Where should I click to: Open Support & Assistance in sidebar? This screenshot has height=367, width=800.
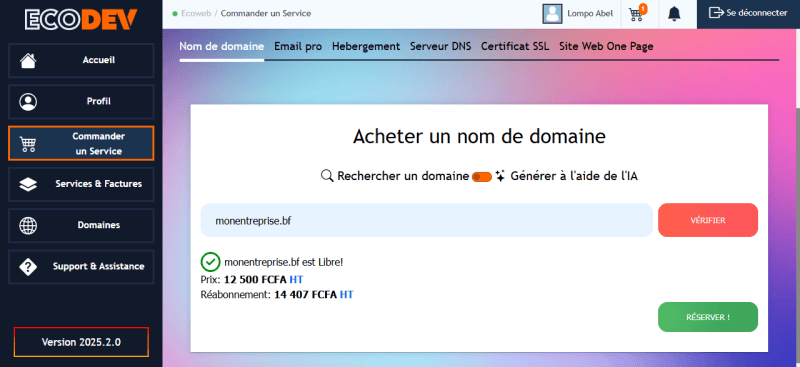coord(81,266)
